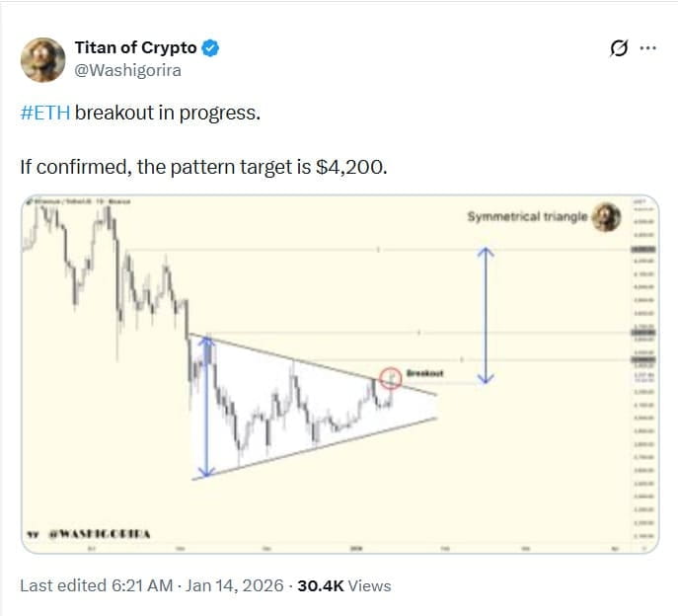Follow the #ETH hashtag link

pyautogui.click(x=45, y=113)
